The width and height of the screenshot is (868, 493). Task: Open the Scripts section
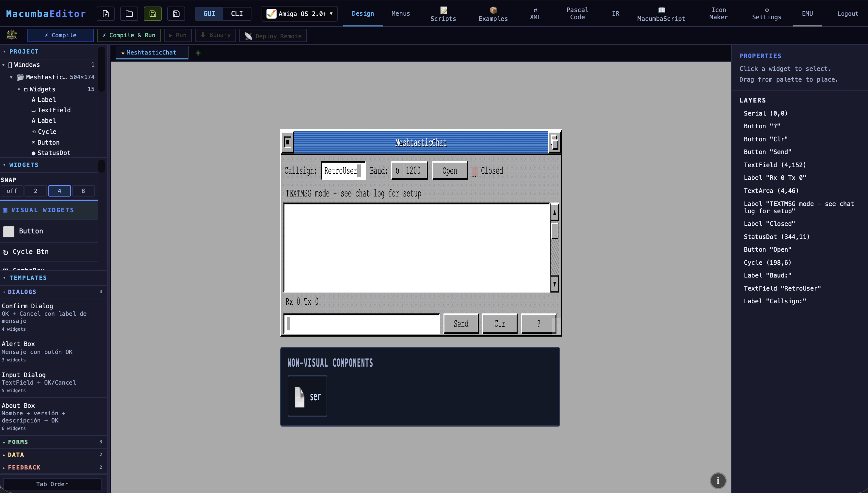(443, 14)
